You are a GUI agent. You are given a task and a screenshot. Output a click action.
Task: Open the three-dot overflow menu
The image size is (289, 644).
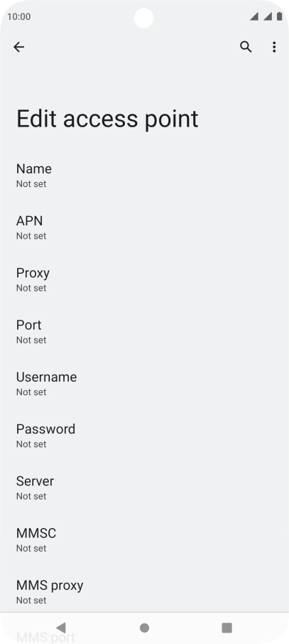pyautogui.click(x=274, y=47)
